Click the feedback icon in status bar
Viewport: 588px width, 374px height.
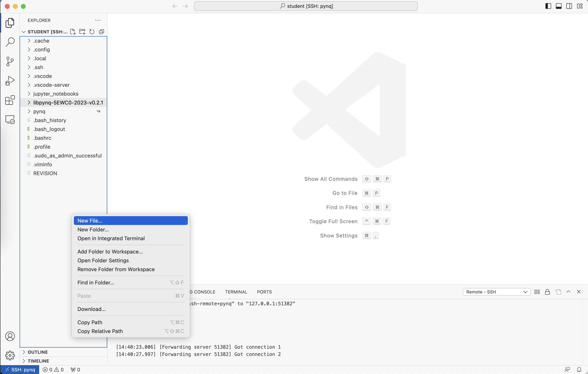567,370
